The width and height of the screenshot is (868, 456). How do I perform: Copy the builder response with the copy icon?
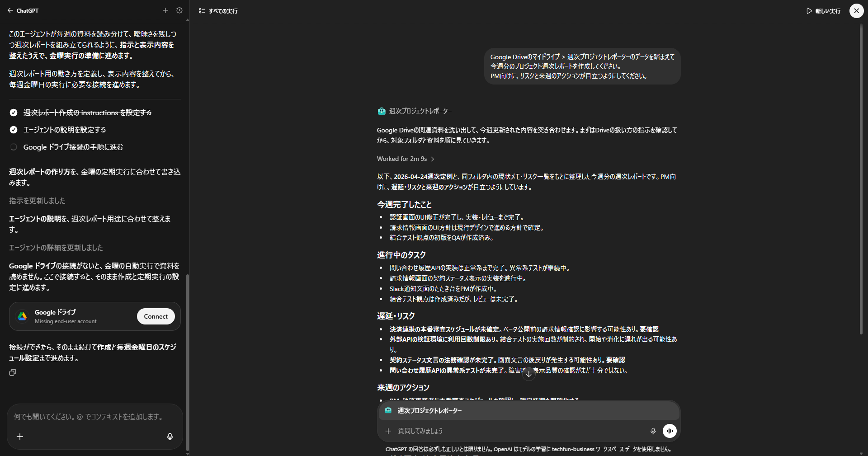click(x=13, y=372)
